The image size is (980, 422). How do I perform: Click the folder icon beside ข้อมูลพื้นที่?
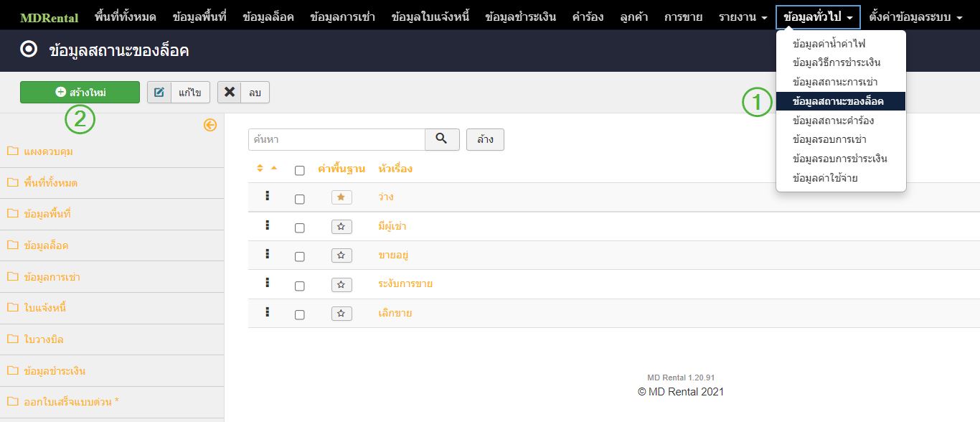point(12,214)
